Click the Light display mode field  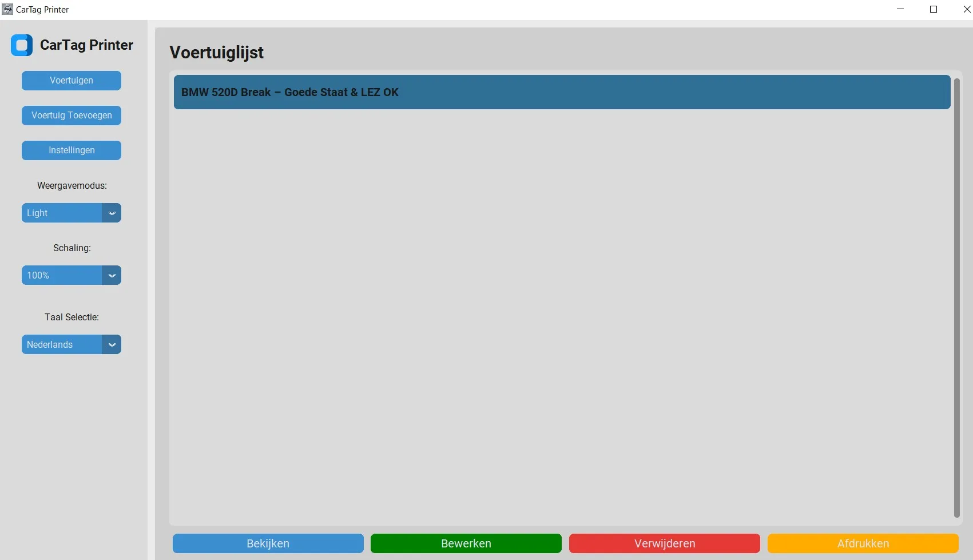click(x=62, y=213)
